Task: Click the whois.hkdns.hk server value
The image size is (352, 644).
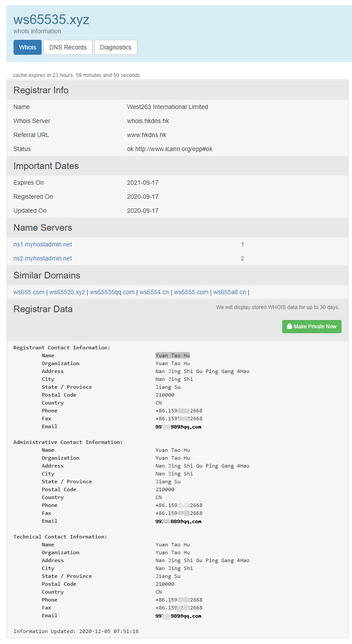Action: [148, 121]
